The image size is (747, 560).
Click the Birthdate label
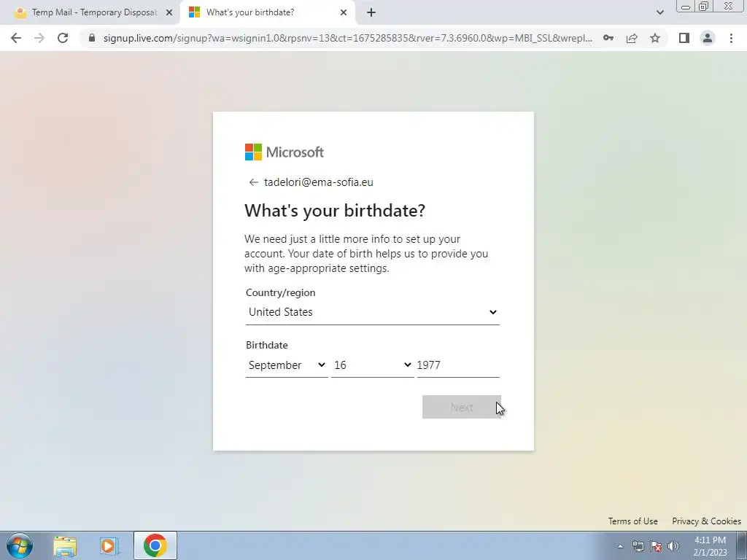tap(267, 345)
